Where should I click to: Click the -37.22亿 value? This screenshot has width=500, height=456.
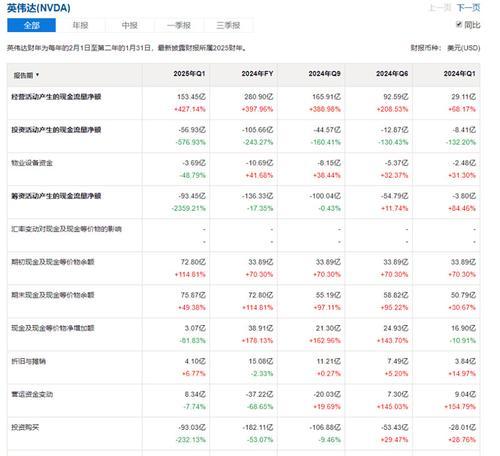click(259, 394)
